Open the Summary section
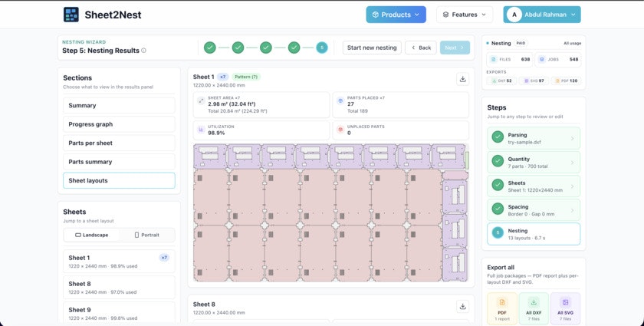The height and width of the screenshot is (326, 644). [119, 106]
